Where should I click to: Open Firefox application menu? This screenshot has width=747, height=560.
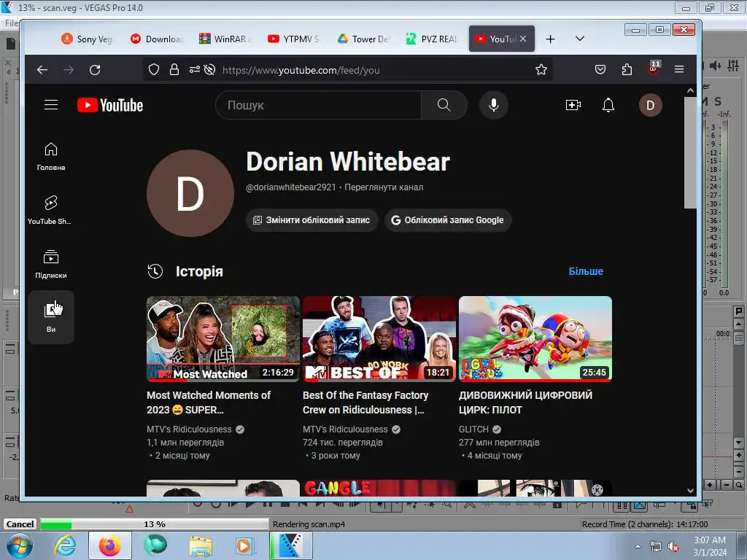pyautogui.click(x=679, y=70)
